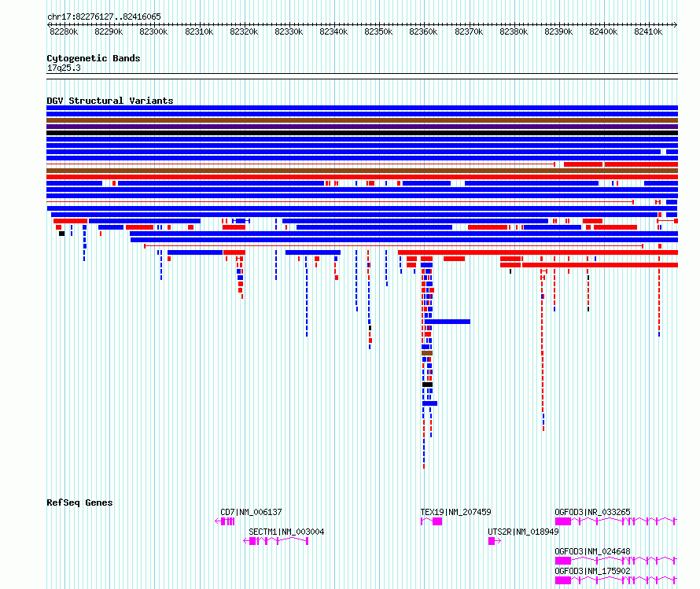Click the OGFOD3|NR_033265 gene label
Image resolution: width=700 pixels, height=589 pixels.
pyautogui.click(x=592, y=512)
